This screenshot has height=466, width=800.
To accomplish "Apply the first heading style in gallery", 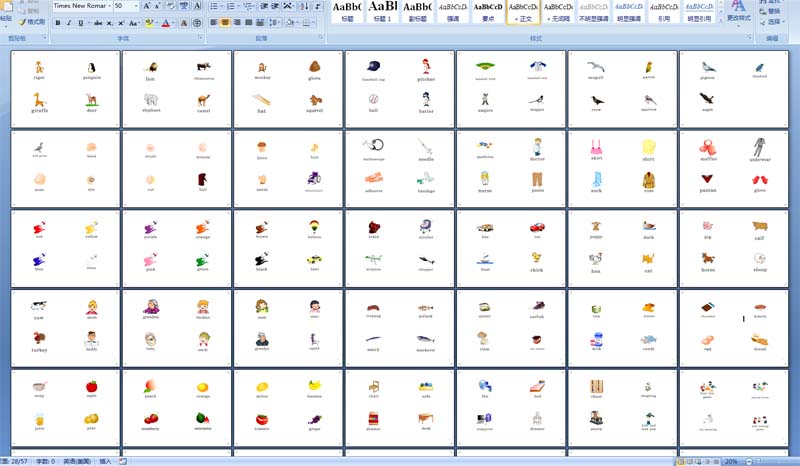I will [x=347, y=12].
